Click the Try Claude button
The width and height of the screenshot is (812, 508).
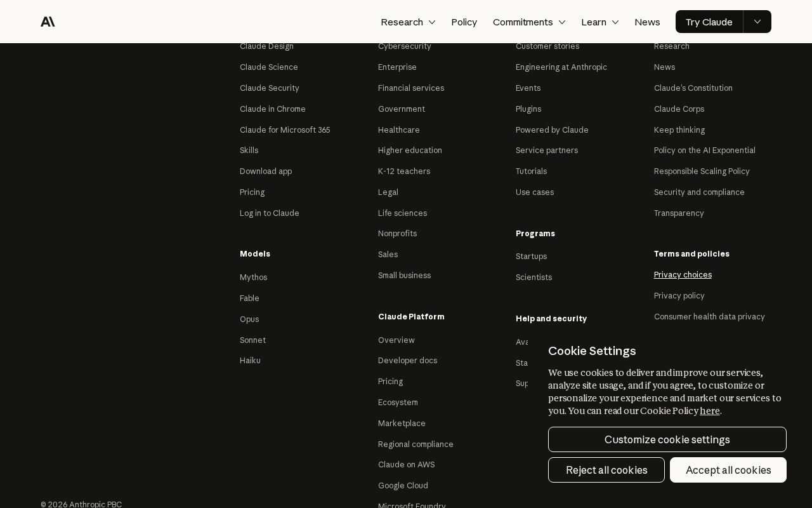coord(709,22)
